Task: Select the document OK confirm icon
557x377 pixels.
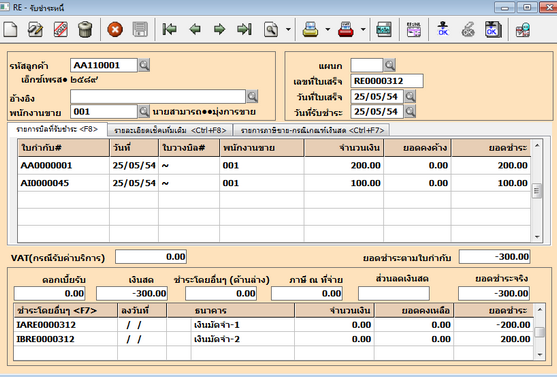Action: coord(493,29)
